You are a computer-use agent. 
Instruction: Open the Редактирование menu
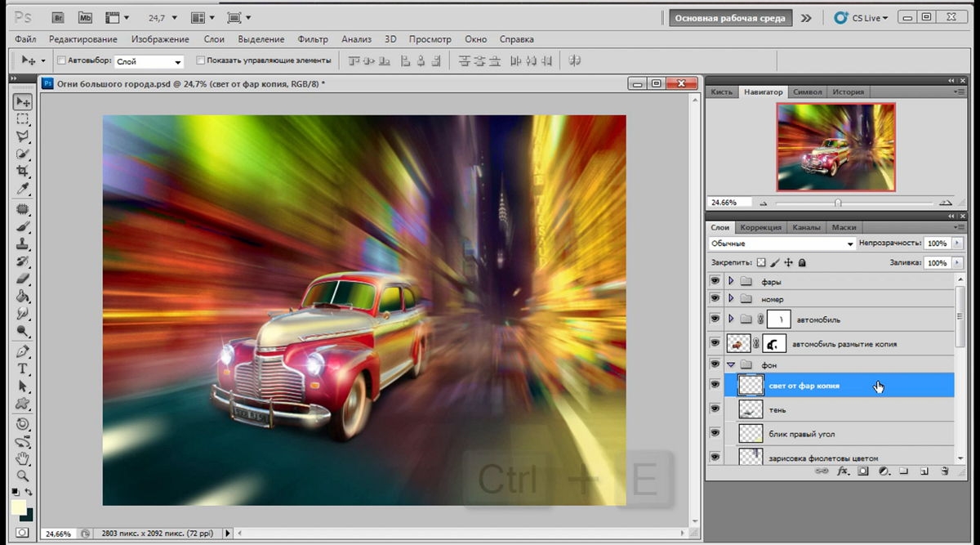(x=83, y=39)
